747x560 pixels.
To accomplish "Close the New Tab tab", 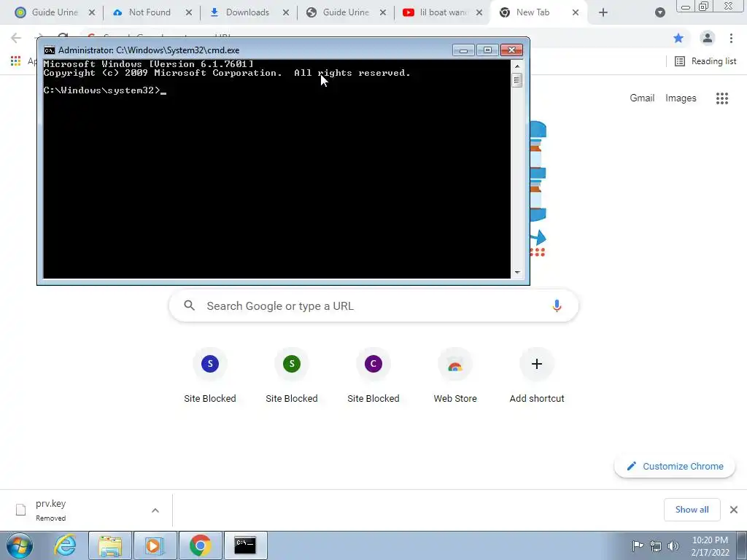I will coord(576,13).
